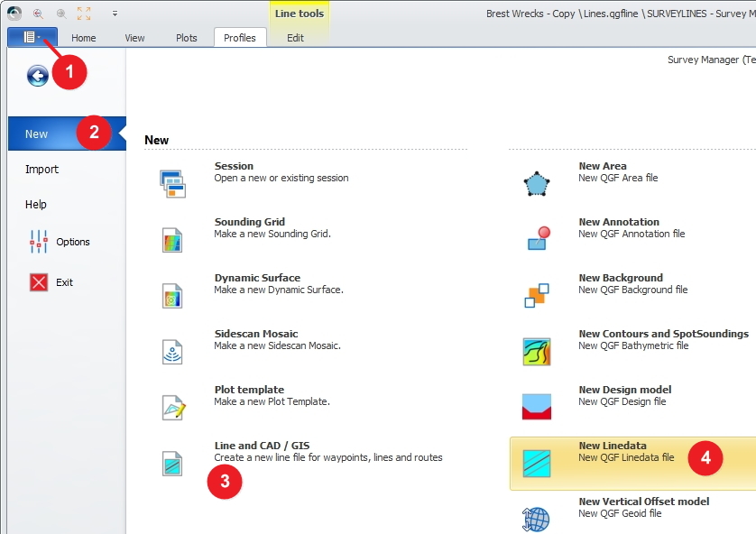
Task: Choose the Plot template icon
Action: (x=172, y=408)
